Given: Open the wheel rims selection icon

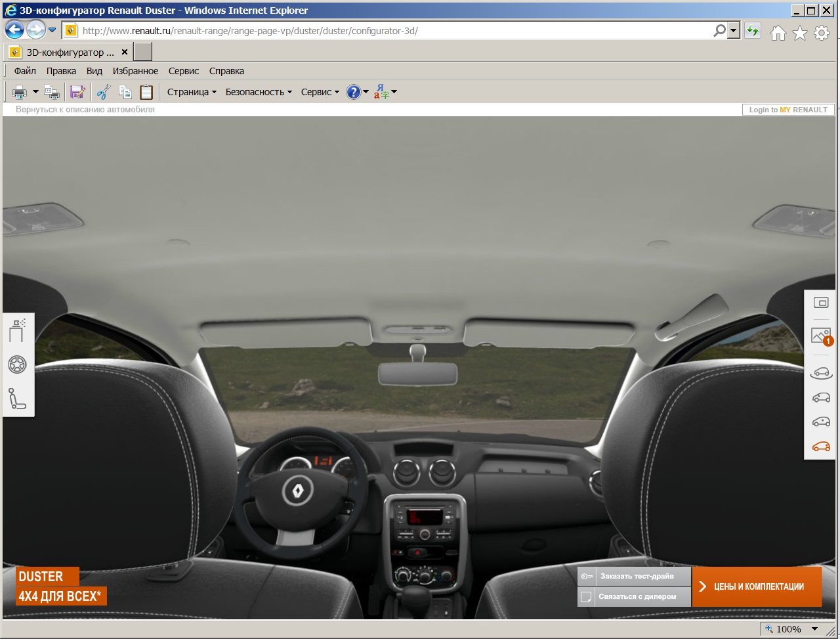Looking at the screenshot, I should [17, 364].
